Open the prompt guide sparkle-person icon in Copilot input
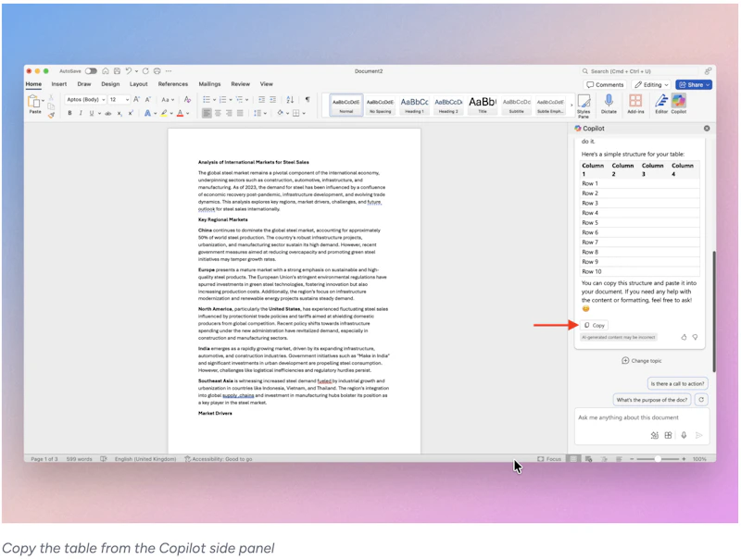Image resolution: width=741 pixels, height=560 pixels. (x=655, y=435)
